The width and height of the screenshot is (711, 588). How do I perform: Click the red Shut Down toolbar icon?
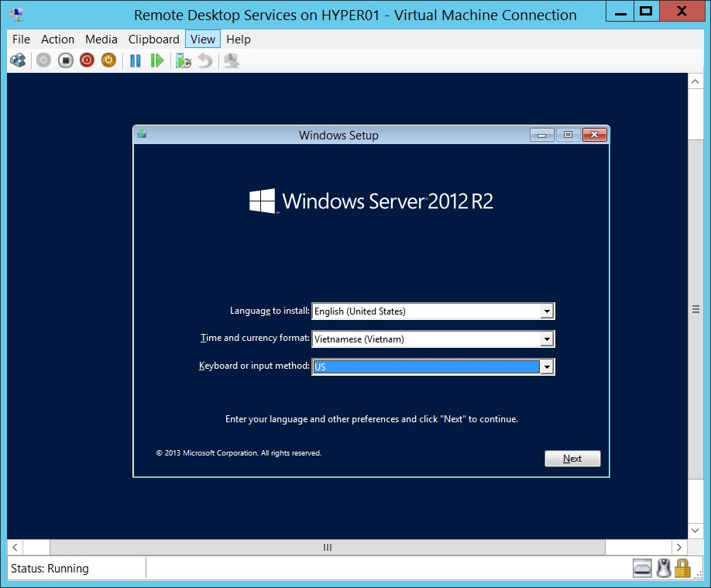[87, 60]
